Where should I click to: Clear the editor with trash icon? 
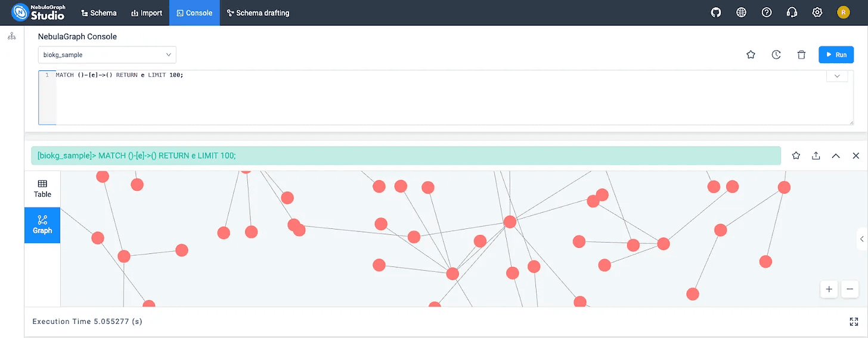(x=802, y=55)
